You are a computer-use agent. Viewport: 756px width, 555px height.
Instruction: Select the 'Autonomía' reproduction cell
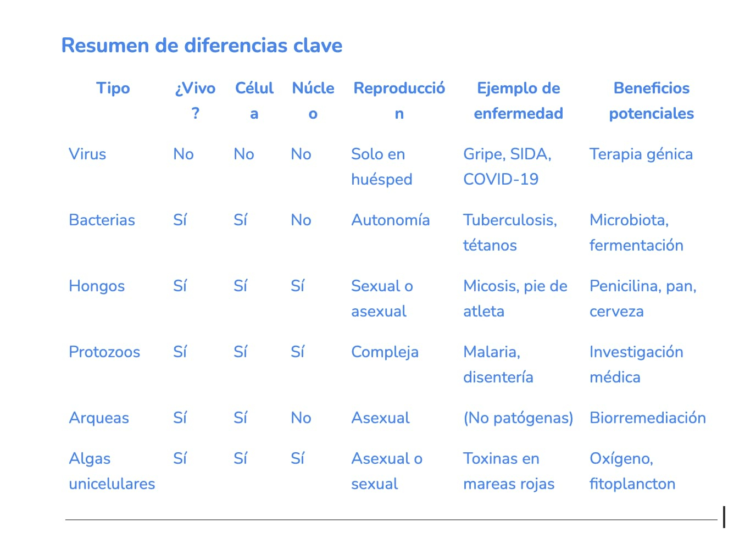(390, 220)
